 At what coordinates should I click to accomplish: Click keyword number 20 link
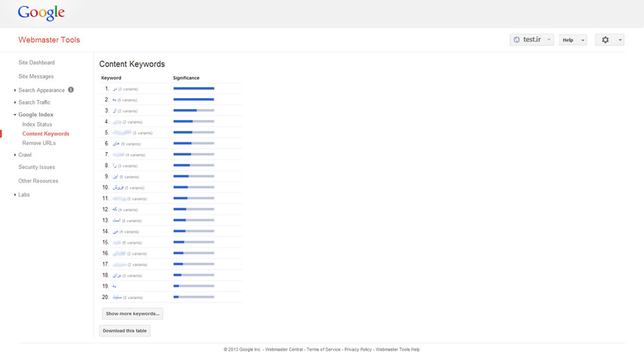[117, 297]
